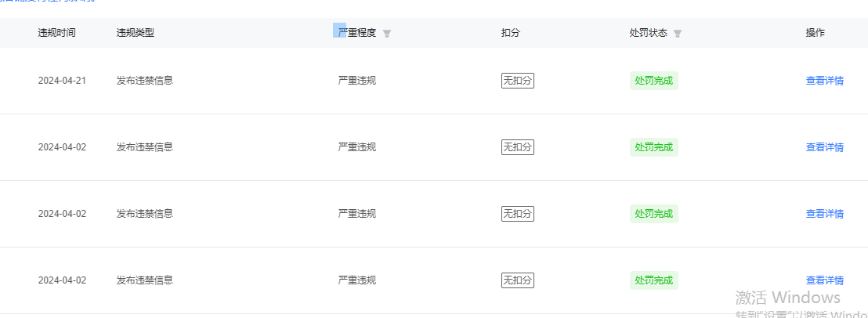Open the 严重程度 column filter icon
This screenshot has width=868, height=318.
click(387, 34)
